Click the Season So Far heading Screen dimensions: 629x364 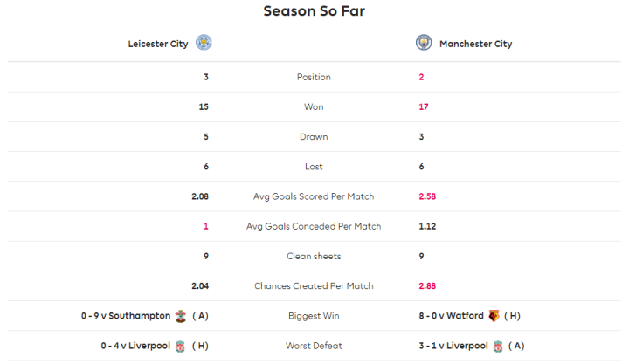[x=314, y=12]
